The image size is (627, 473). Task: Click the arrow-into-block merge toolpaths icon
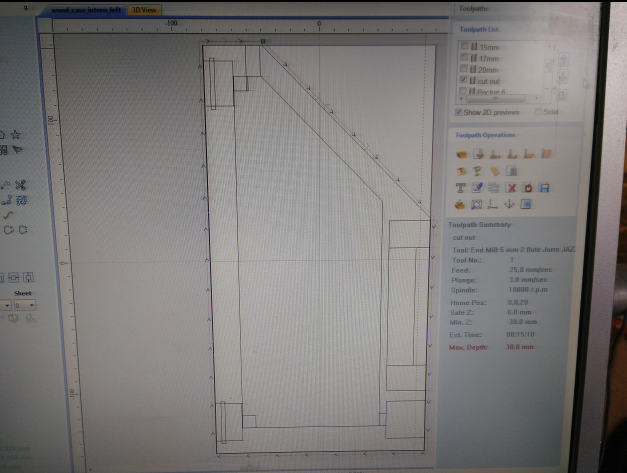(x=460, y=205)
